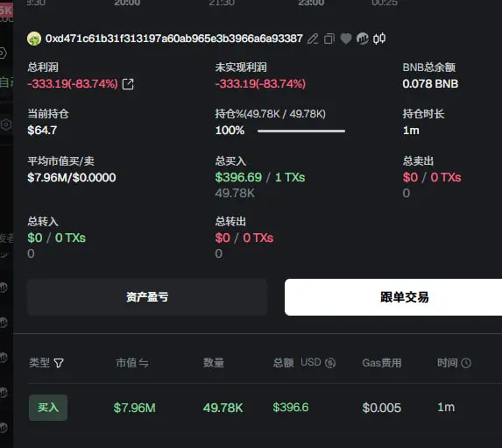Select BNB balance 0.078 BNB

pyautogui.click(x=430, y=84)
